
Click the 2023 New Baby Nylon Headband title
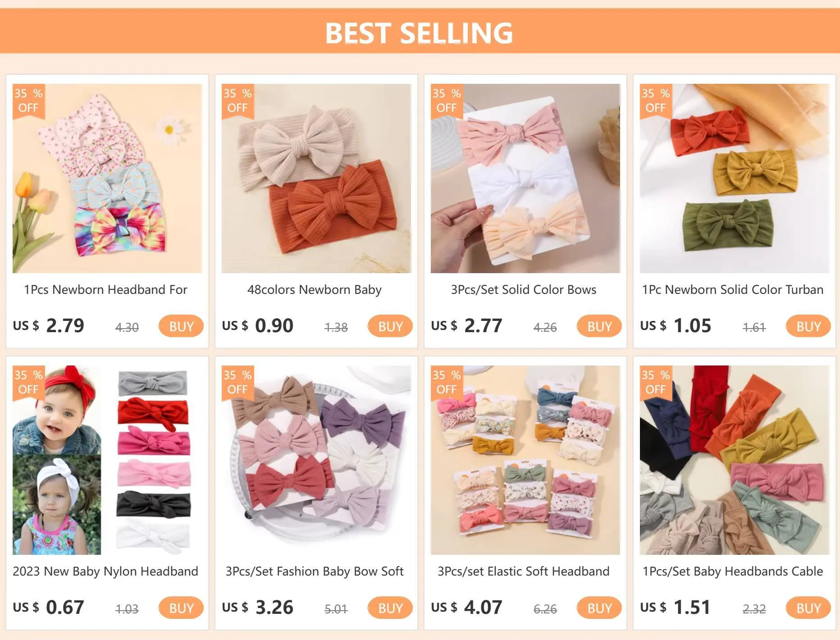click(105, 571)
